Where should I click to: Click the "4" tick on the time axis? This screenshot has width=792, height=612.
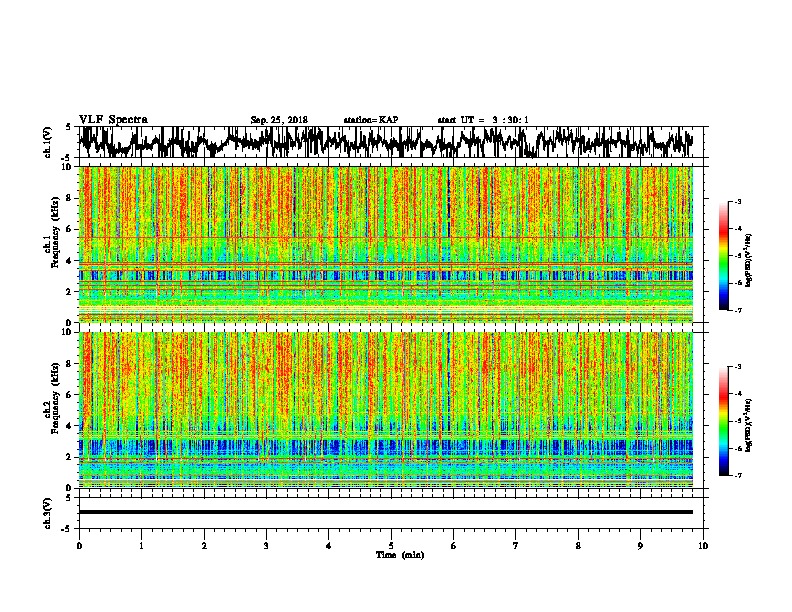[329, 546]
